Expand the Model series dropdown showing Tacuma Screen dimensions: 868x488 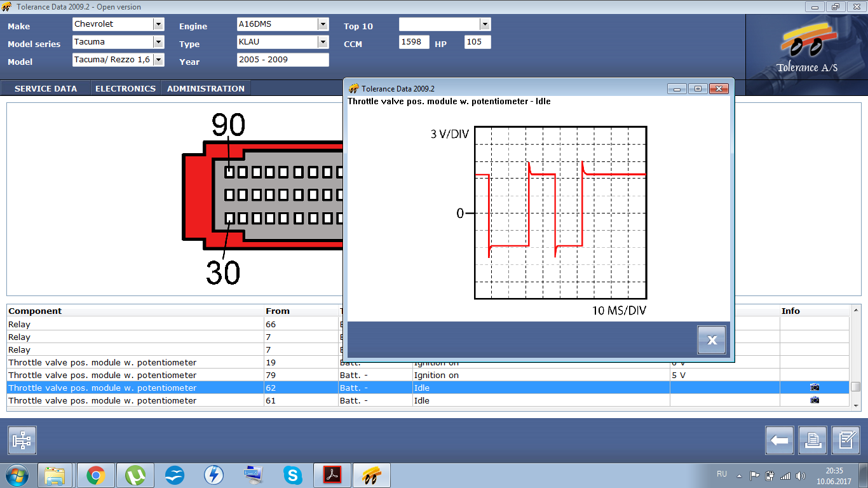(158, 42)
